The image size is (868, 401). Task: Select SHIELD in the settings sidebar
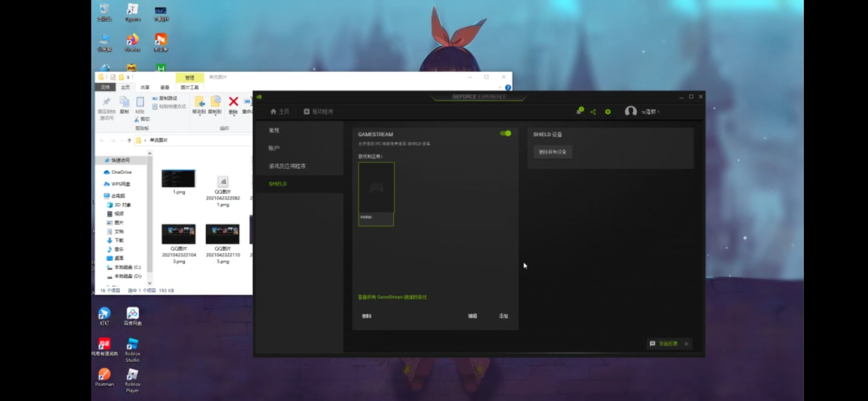click(278, 184)
